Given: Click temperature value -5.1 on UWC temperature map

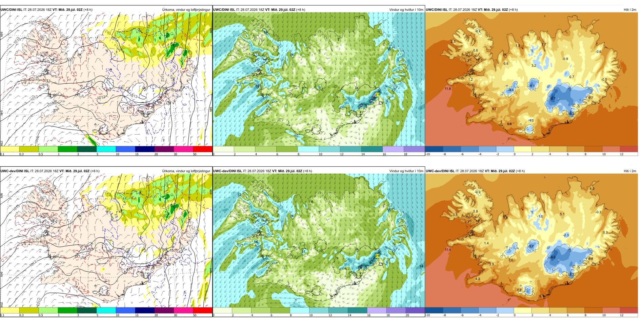Looking at the screenshot, I should click(532, 86).
